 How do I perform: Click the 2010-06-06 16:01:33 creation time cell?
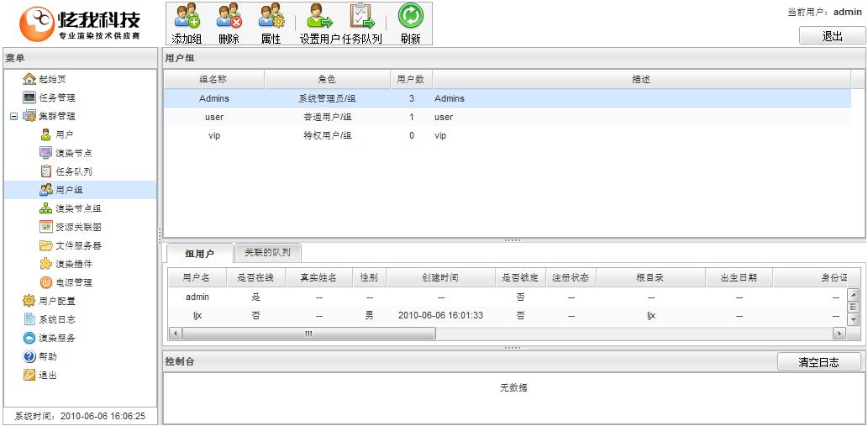coord(440,315)
